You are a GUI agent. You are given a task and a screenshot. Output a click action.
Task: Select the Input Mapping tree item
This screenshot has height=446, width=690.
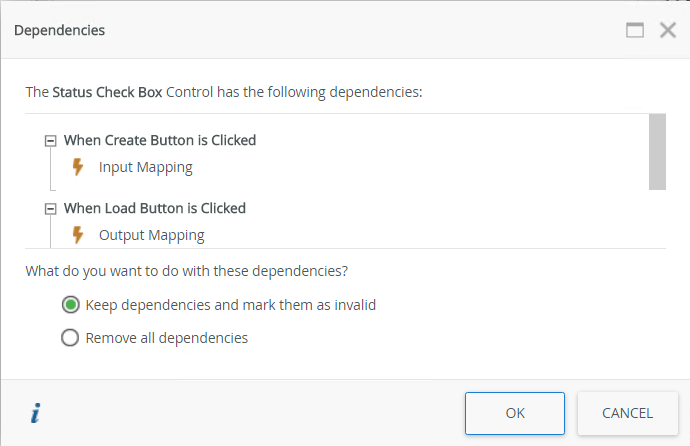(145, 167)
